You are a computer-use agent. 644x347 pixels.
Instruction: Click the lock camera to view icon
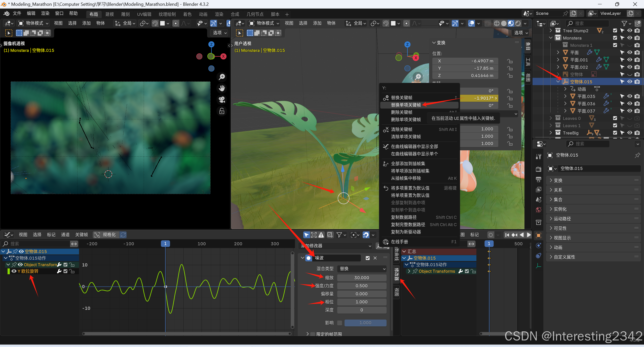(222, 111)
